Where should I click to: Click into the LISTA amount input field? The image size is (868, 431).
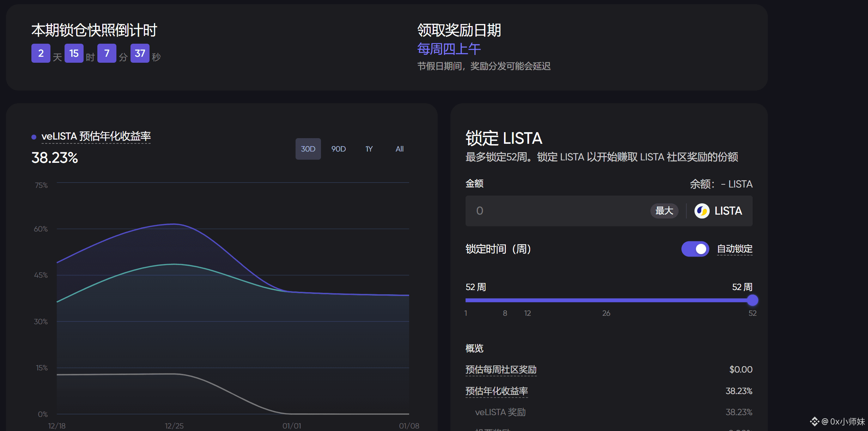coord(557,211)
